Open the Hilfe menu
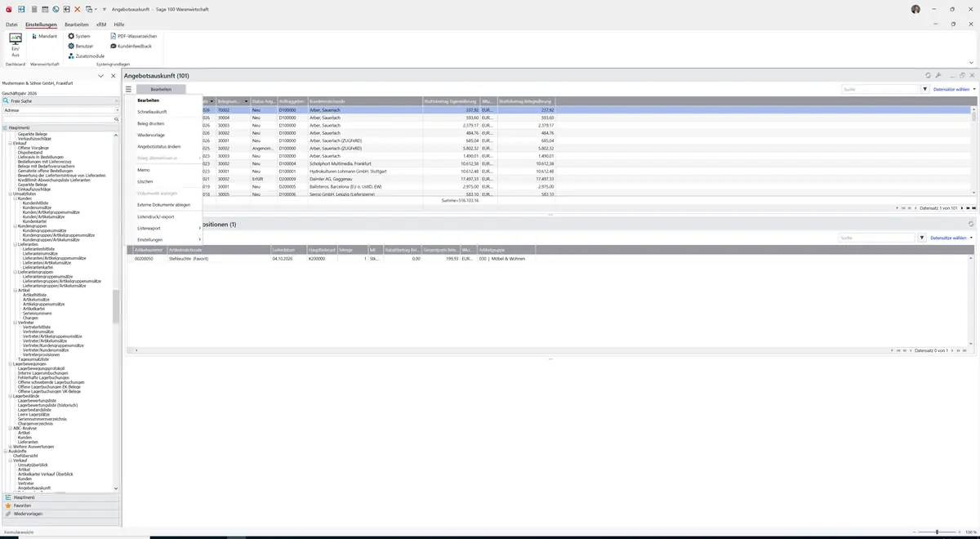The image size is (980, 539). pyautogui.click(x=119, y=24)
